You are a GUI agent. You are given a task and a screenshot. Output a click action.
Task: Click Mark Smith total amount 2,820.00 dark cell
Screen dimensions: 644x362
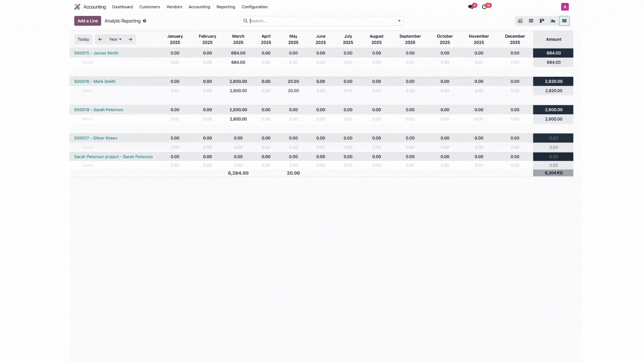(553, 81)
